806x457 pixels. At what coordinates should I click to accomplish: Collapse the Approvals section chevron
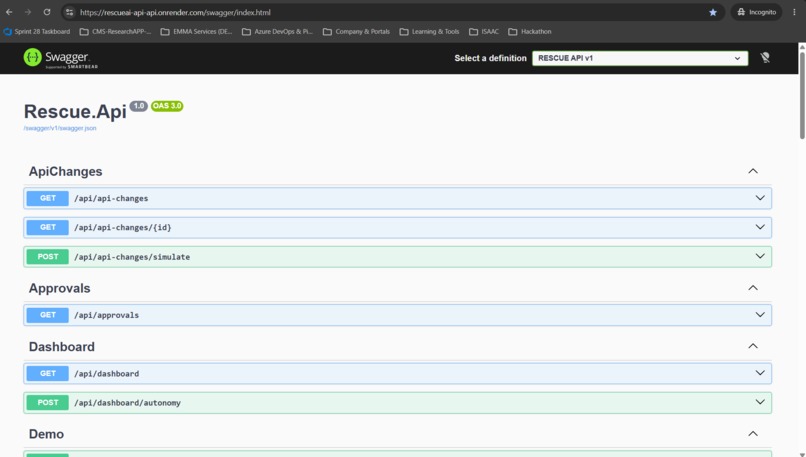tap(753, 288)
